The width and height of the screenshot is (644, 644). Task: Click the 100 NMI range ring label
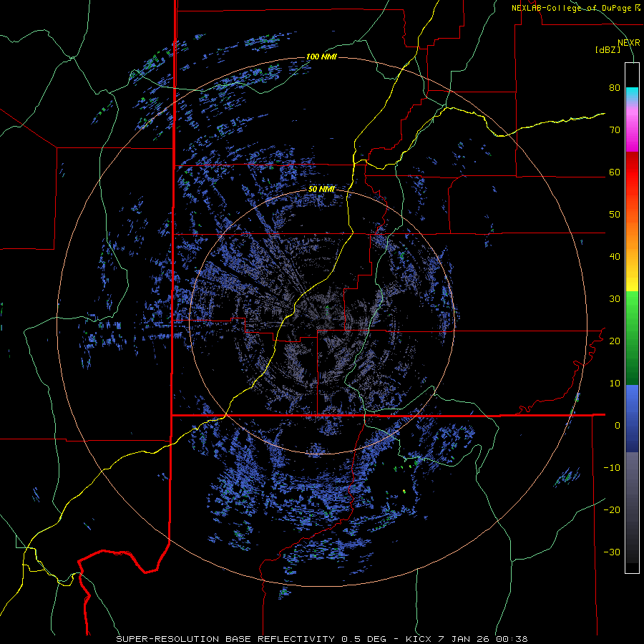pos(321,57)
